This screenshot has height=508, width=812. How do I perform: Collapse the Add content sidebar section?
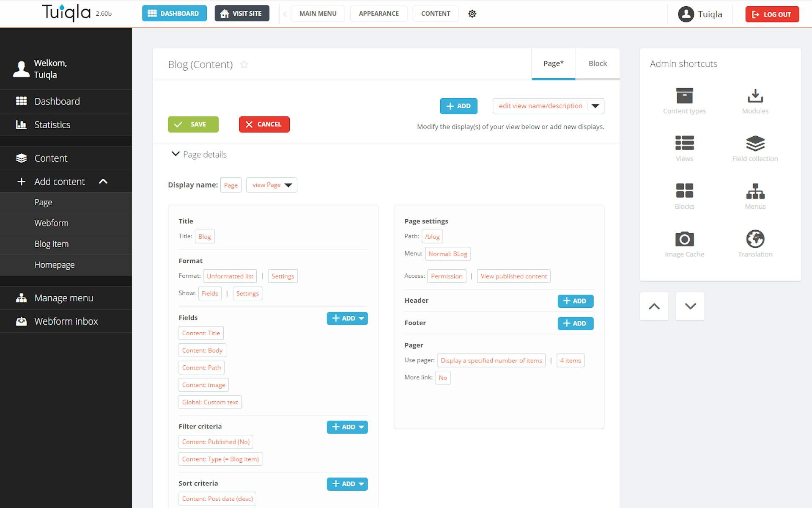(x=103, y=181)
